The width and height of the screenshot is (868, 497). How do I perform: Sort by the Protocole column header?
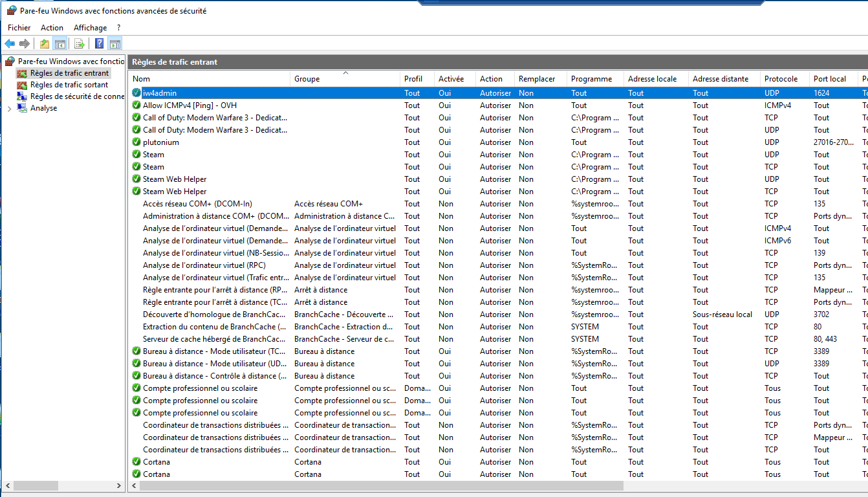tap(785, 79)
